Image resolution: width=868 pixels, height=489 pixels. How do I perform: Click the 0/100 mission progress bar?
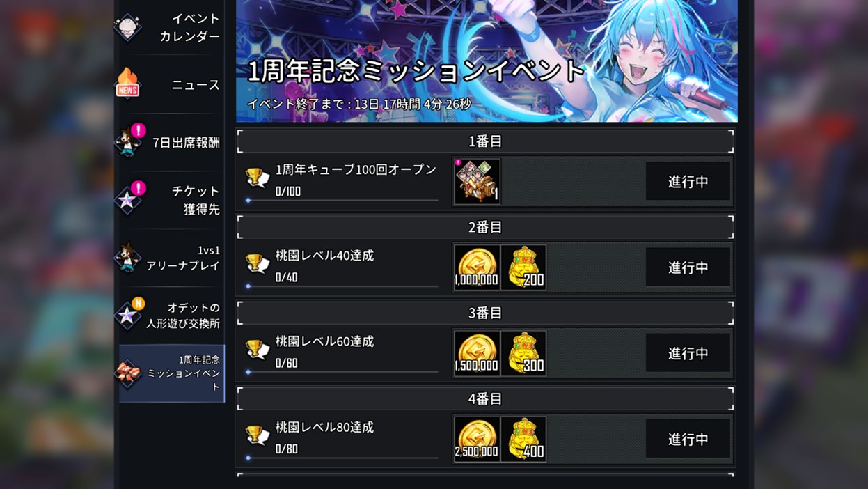coord(342,201)
